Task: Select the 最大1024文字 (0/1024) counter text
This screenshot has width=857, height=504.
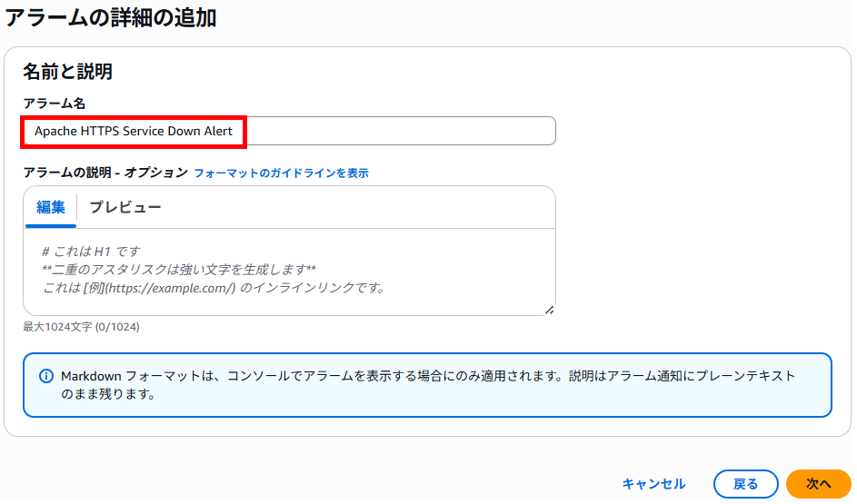Action: (82, 327)
